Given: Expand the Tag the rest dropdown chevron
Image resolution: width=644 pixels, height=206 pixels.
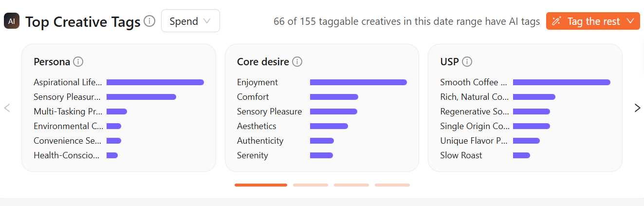Looking at the screenshot, I should pos(630,21).
